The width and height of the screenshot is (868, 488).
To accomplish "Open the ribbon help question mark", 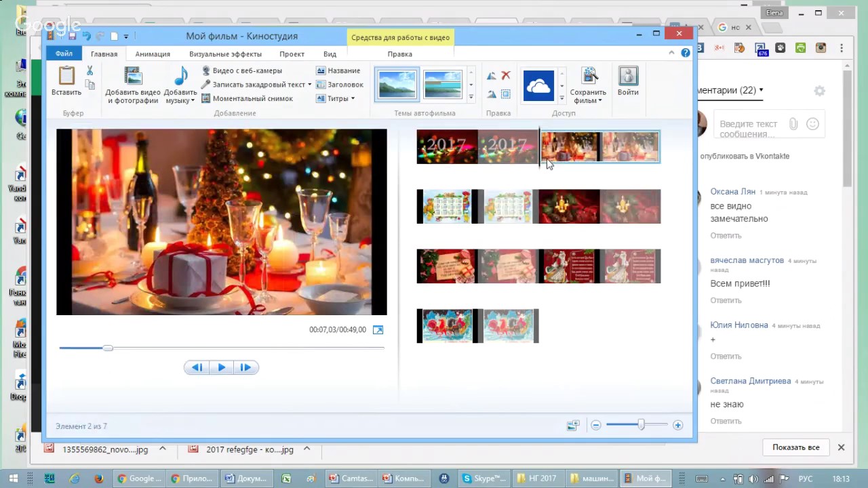I will pos(686,53).
